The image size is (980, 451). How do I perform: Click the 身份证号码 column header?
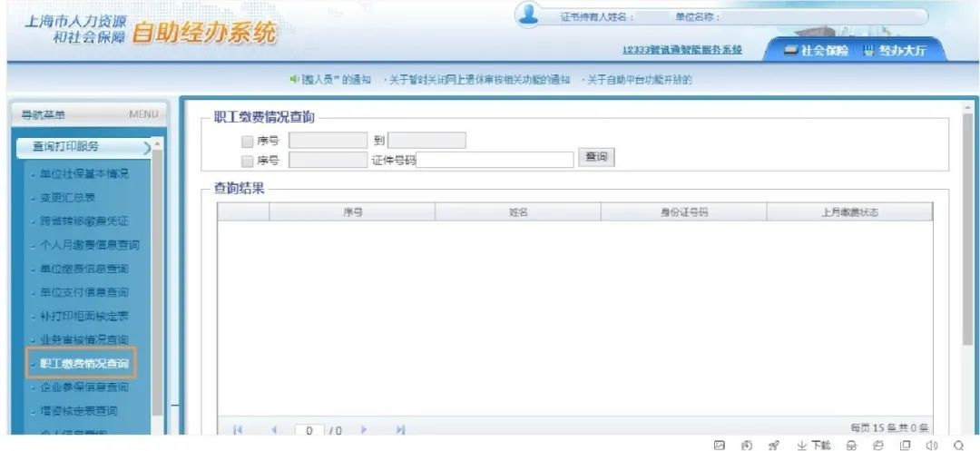click(x=684, y=212)
